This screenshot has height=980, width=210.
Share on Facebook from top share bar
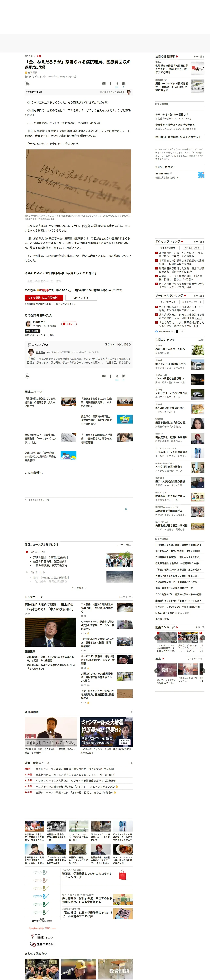pos(111,83)
